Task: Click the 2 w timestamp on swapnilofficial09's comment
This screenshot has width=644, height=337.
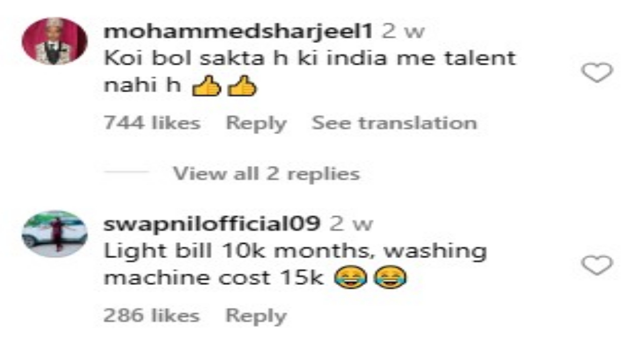Action: coord(351,223)
